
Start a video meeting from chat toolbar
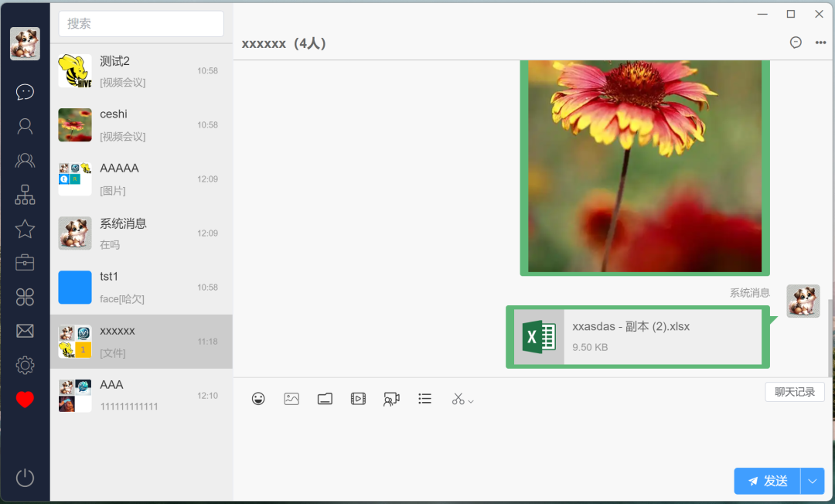(x=391, y=399)
